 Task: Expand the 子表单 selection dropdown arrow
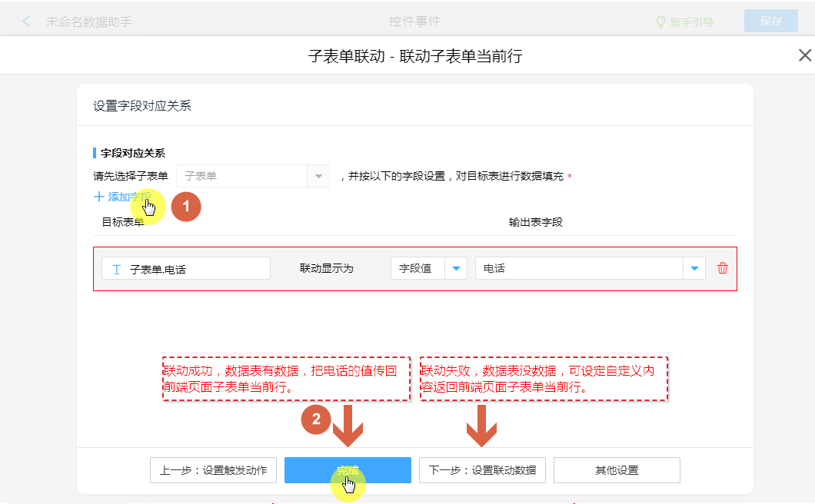pos(318,176)
